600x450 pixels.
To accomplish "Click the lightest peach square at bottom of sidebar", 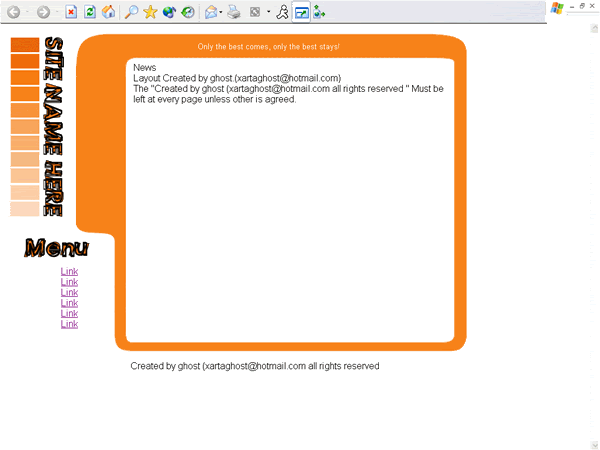I will point(24,209).
